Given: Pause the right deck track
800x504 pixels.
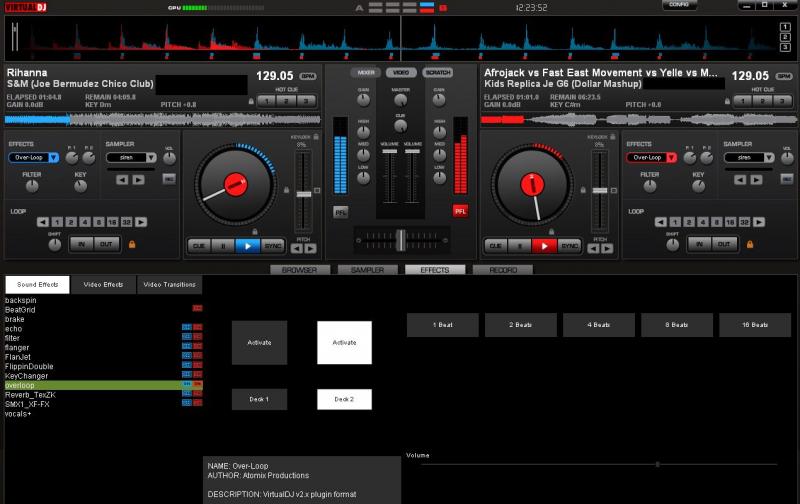Looking at the screenshot, I should [519, 245].
